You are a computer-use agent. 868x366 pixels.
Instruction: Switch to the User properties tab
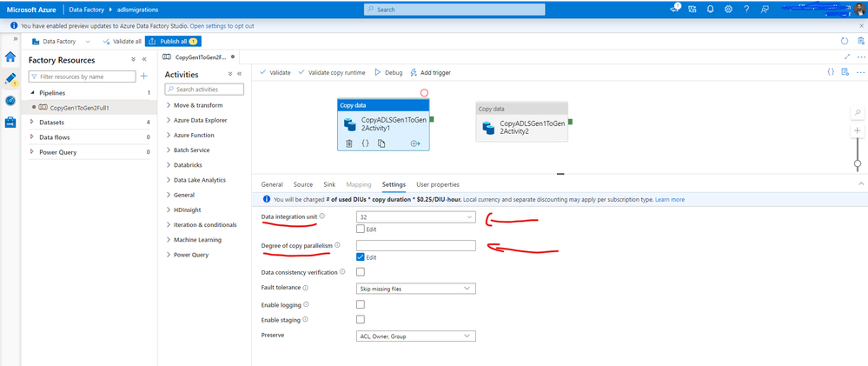438,184
